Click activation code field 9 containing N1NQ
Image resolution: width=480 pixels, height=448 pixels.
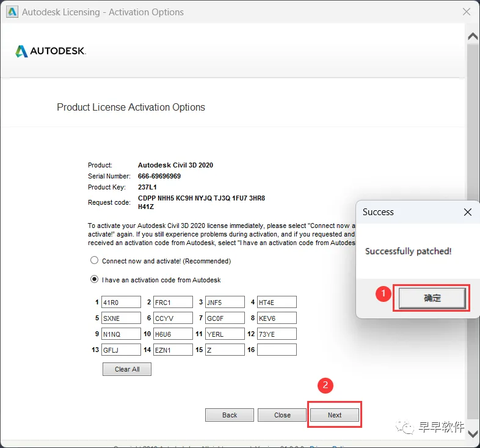click(122, 334)
